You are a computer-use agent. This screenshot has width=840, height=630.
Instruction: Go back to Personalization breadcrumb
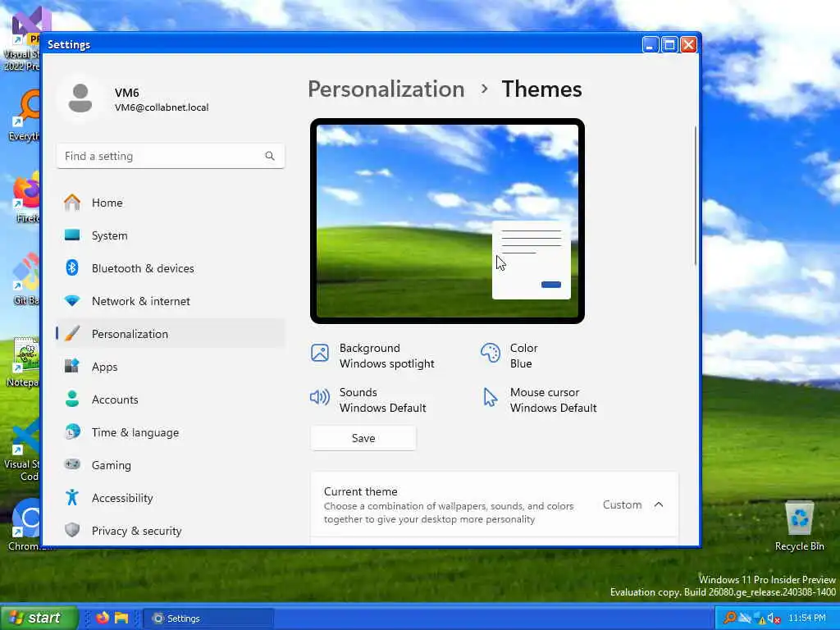click(x=386, y=89)
